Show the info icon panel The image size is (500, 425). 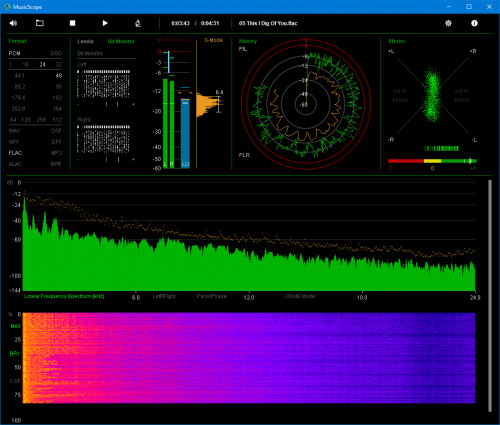pos(474,23)
